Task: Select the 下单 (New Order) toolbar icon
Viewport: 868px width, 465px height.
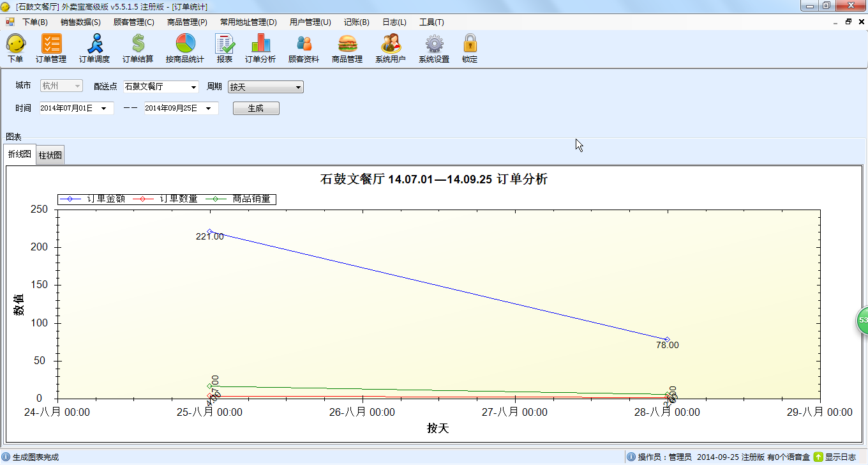Action: coord(16,48)
